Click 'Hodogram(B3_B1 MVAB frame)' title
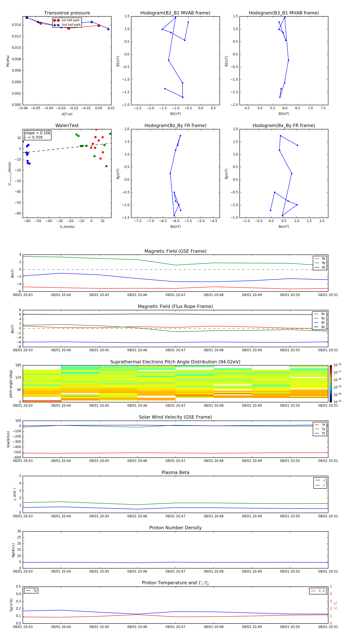 point(284,13)
